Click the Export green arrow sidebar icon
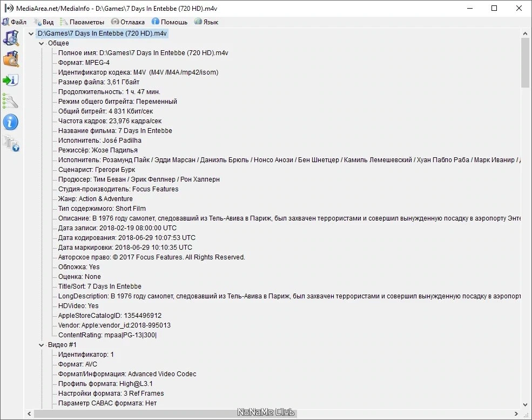The image size is (532, 420). 11,80
